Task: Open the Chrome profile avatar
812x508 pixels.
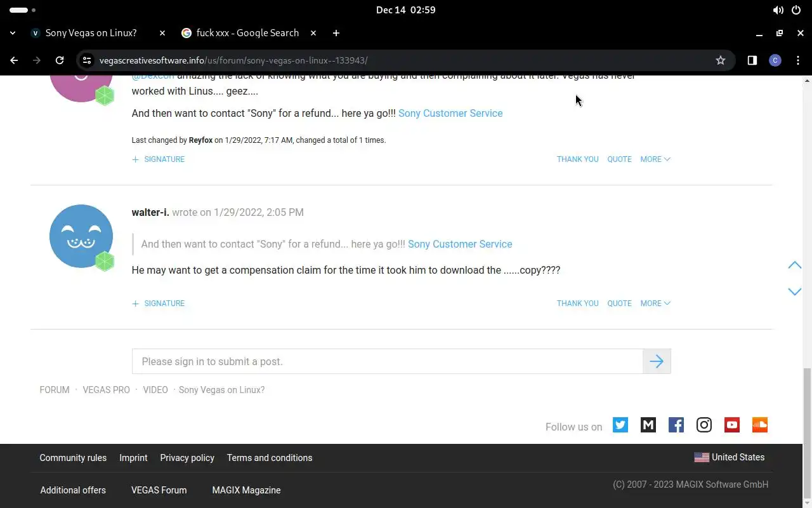Action: pyautogui.click(x=775, y=60)
